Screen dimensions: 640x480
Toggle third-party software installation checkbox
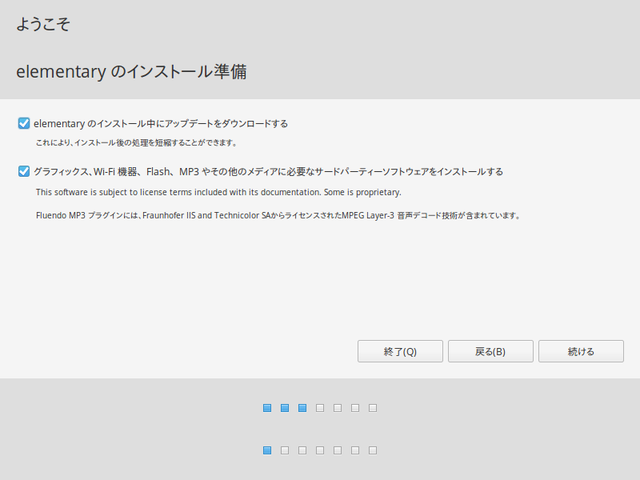[24, 171]
